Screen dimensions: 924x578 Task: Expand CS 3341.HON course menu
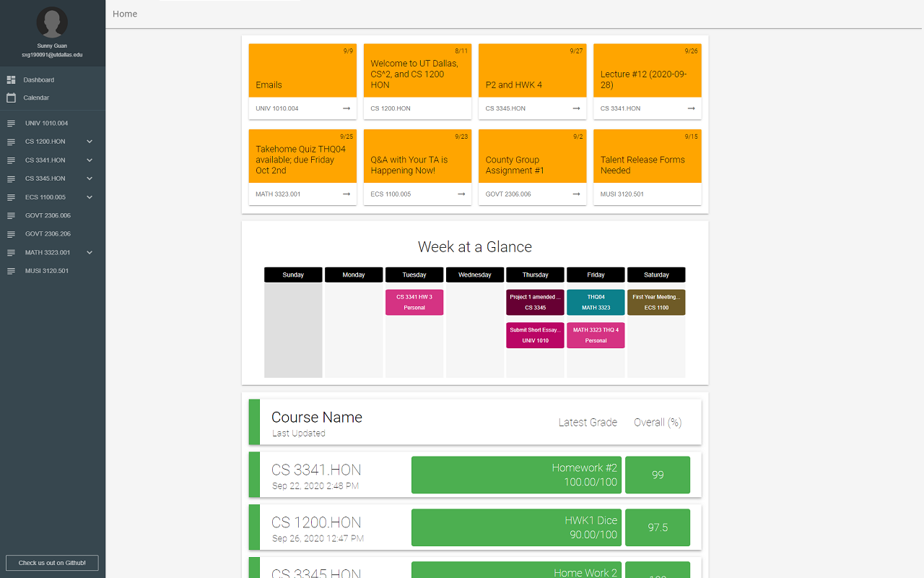(x=90, y=160)
